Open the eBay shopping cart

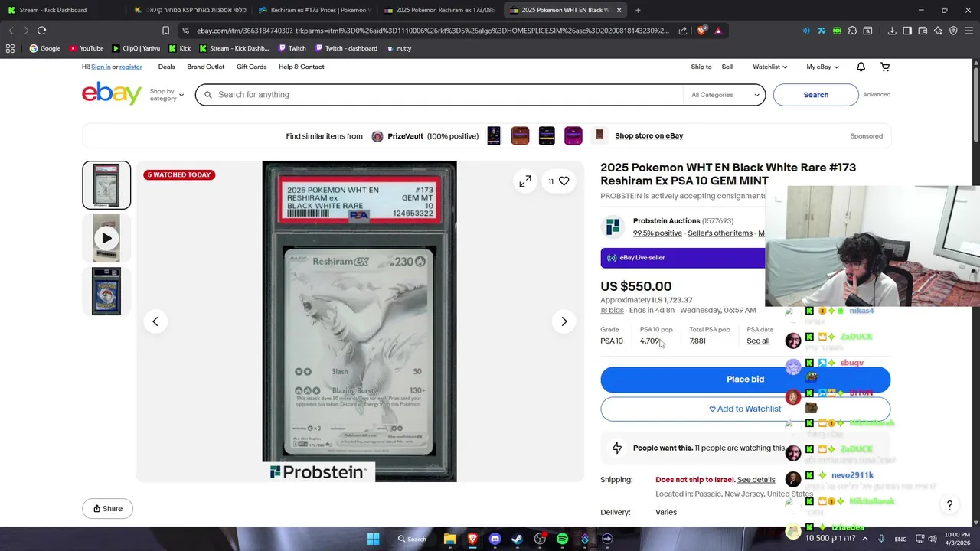(x=885, y=67)
